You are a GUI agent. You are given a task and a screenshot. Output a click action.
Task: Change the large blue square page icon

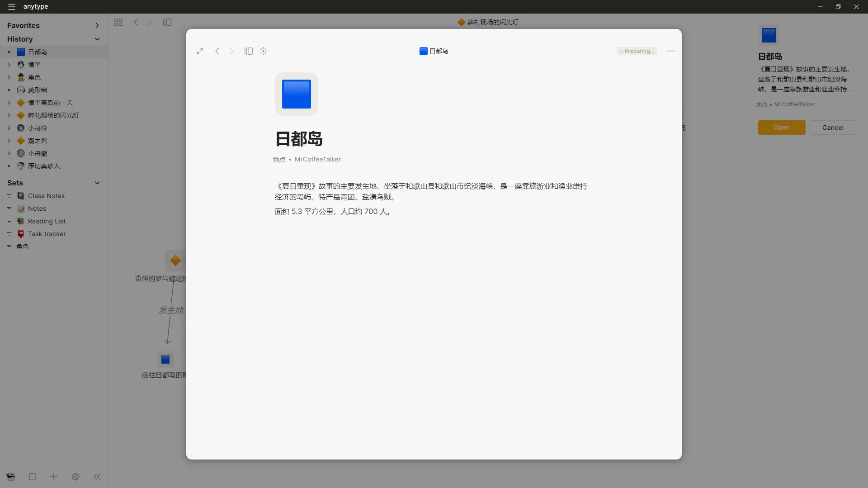point(297,94)
